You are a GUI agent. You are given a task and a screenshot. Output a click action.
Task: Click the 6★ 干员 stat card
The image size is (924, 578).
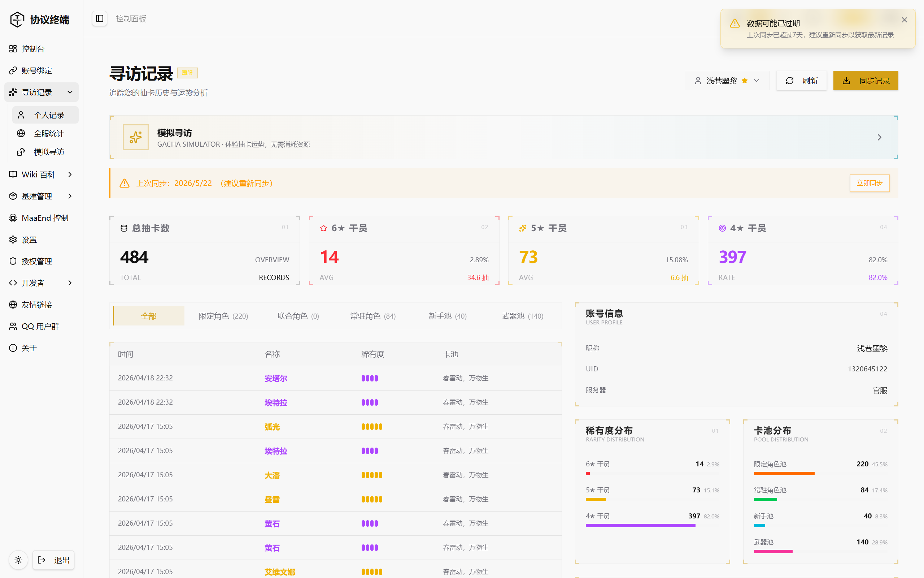click(x=404, y=250)
